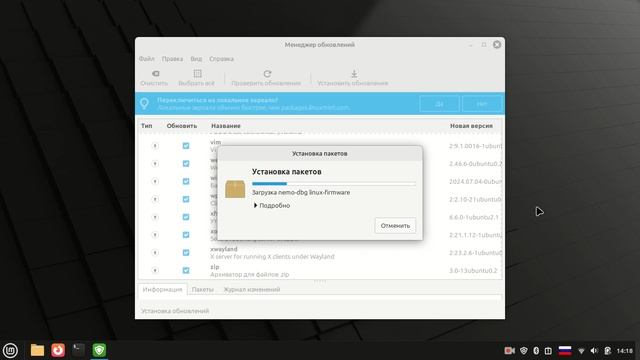The width and height of the screenshot is (640, 360).
Task: Click version text 6.6.0-1ubuntu2.1
Action: pos(474,217)
